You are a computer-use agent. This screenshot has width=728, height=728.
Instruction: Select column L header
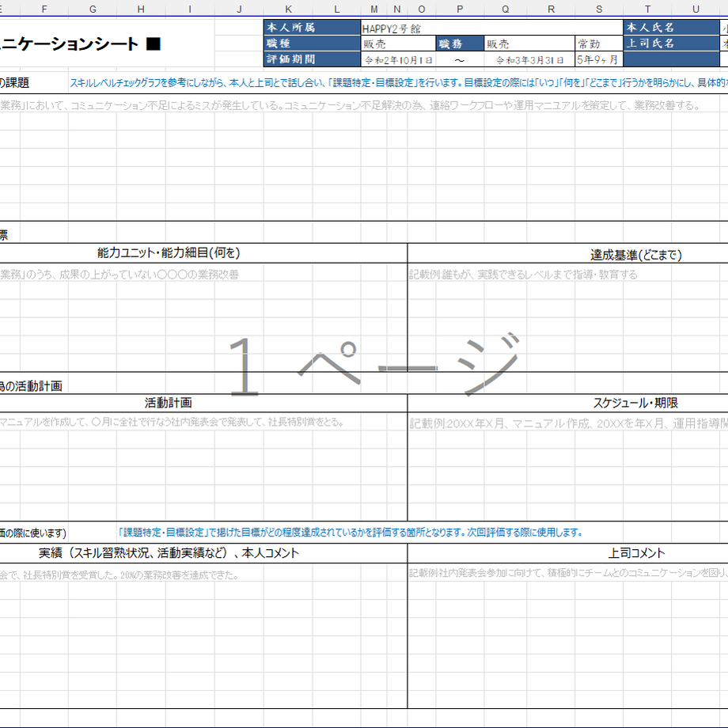(336, 9)
